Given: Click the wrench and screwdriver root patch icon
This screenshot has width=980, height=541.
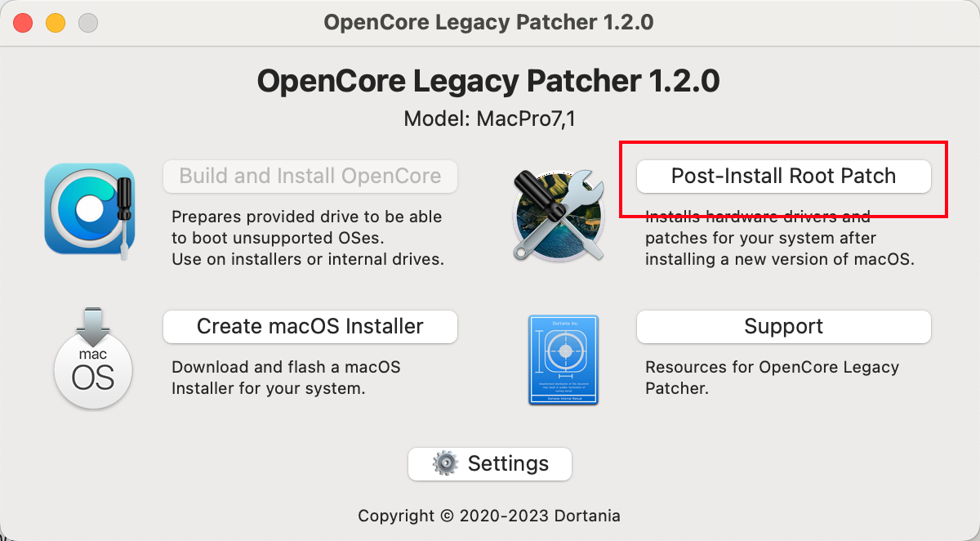Looking at the screenshot, I should 559,211.
